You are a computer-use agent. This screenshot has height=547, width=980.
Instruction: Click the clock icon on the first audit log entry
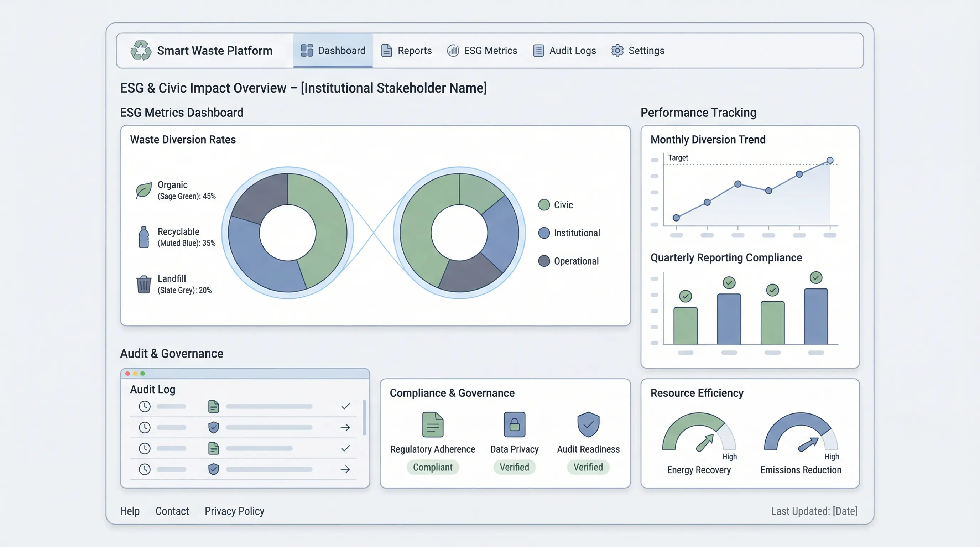tap(145, 406)
